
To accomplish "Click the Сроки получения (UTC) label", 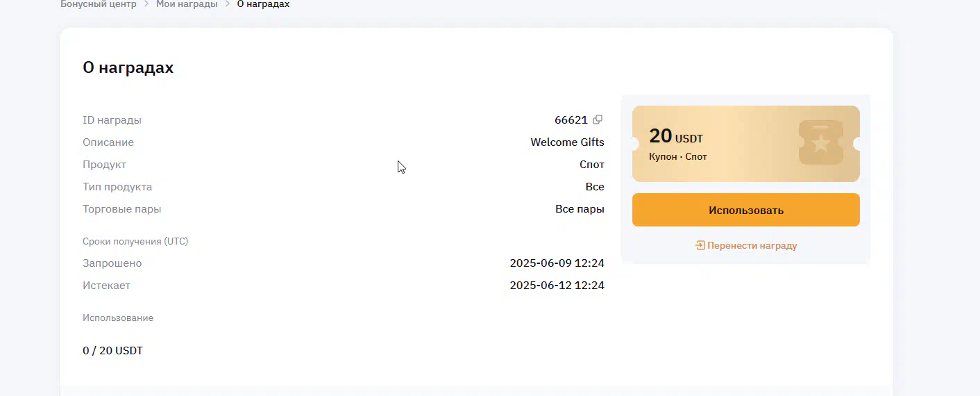I will point(135,241).
